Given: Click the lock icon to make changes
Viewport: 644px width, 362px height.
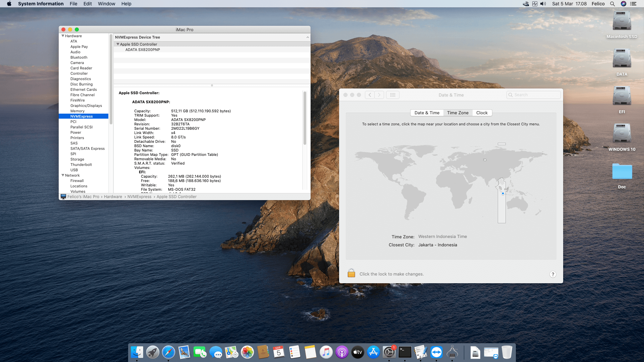Looking at the screenshot, I should coord(351,273).
